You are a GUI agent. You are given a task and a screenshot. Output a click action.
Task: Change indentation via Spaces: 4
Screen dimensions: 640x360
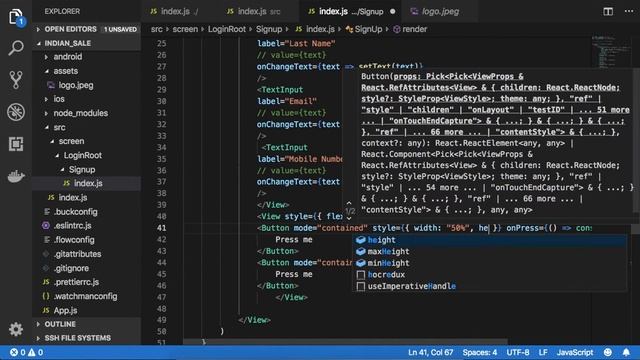(x=480, y=352)
